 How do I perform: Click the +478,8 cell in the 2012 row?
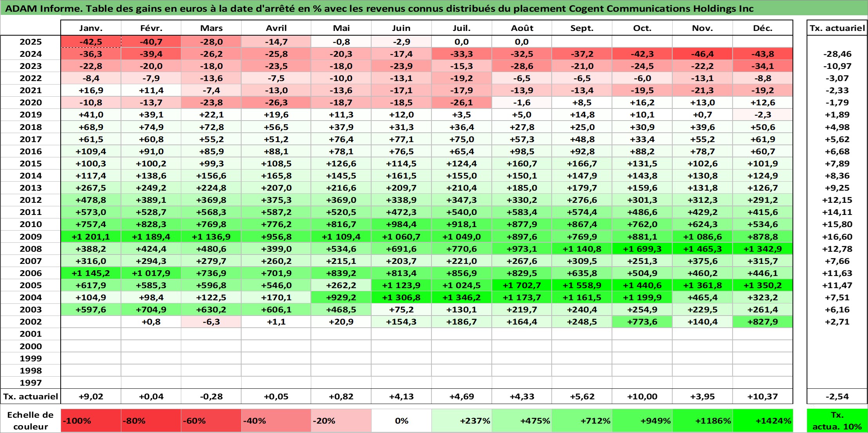[91, 200]
